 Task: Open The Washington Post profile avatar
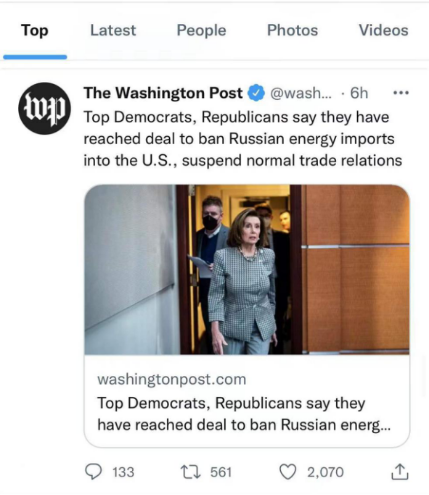(x=44, y=108)
